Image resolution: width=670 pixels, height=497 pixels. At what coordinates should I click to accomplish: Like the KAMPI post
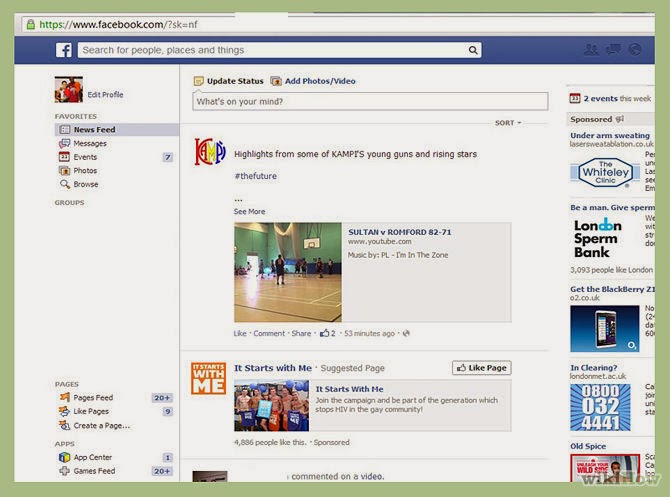(240, 333)
